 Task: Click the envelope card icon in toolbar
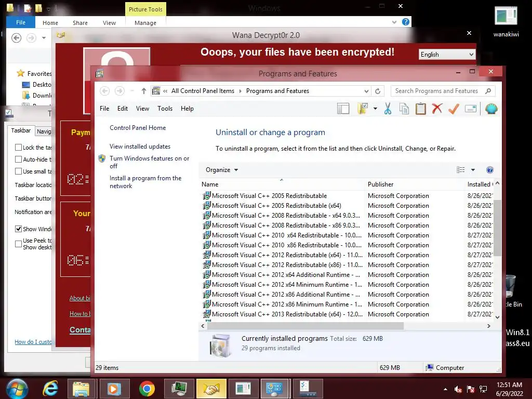(471, 109)
